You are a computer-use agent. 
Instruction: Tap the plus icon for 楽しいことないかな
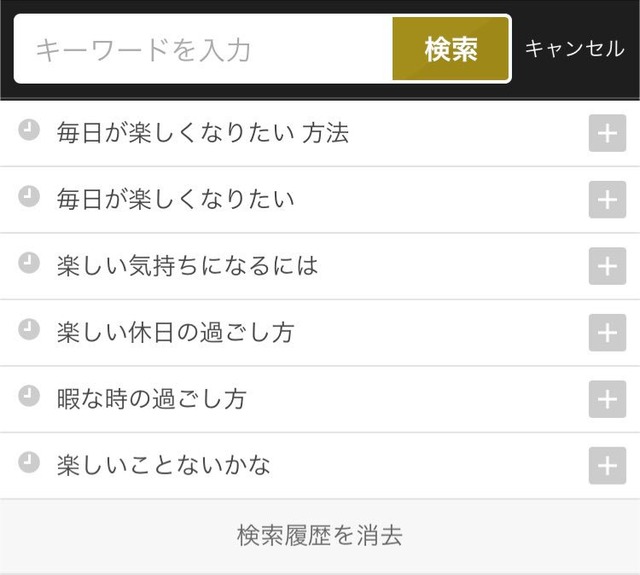pos(607,466)
